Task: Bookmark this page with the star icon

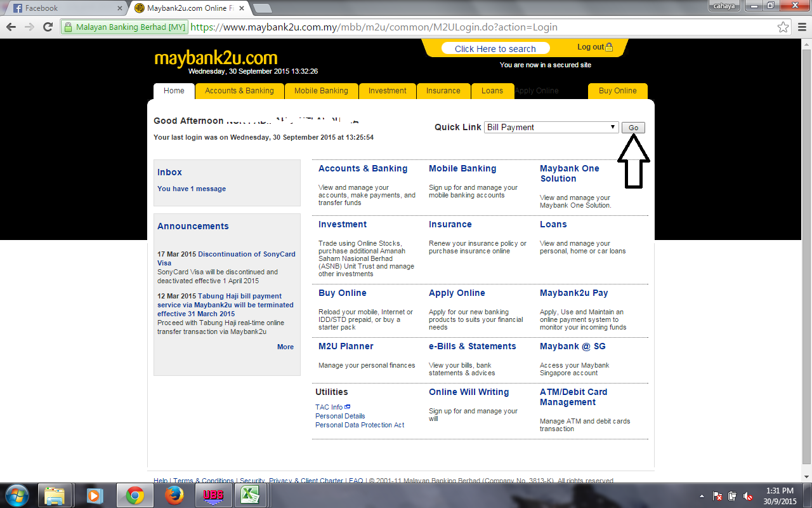Action: (x=783, y=27)
